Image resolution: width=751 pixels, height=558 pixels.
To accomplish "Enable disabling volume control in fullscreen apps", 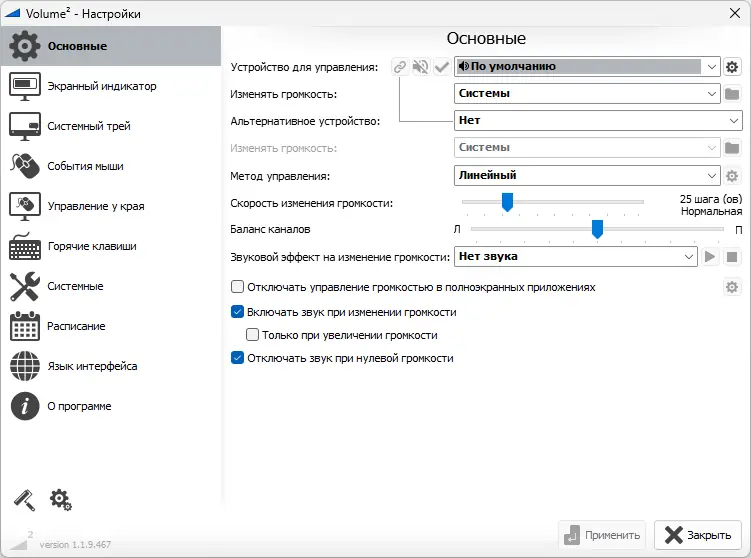I will pyautogui.click(x=238, y=287).
